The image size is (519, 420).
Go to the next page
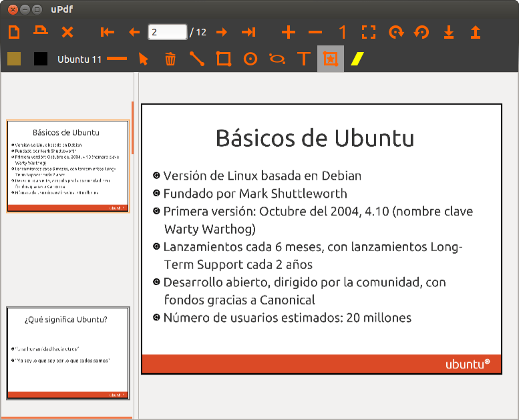pos(222,32)
